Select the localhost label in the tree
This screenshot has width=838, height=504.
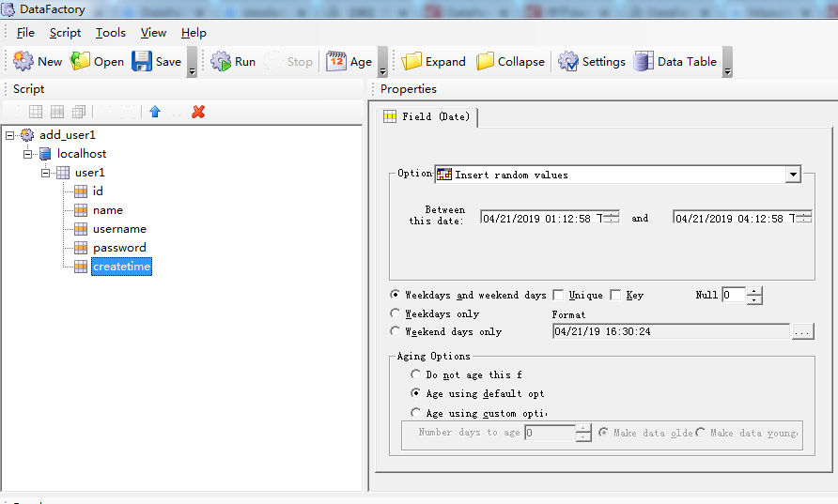pyautogui.click(x=82, y=154)
